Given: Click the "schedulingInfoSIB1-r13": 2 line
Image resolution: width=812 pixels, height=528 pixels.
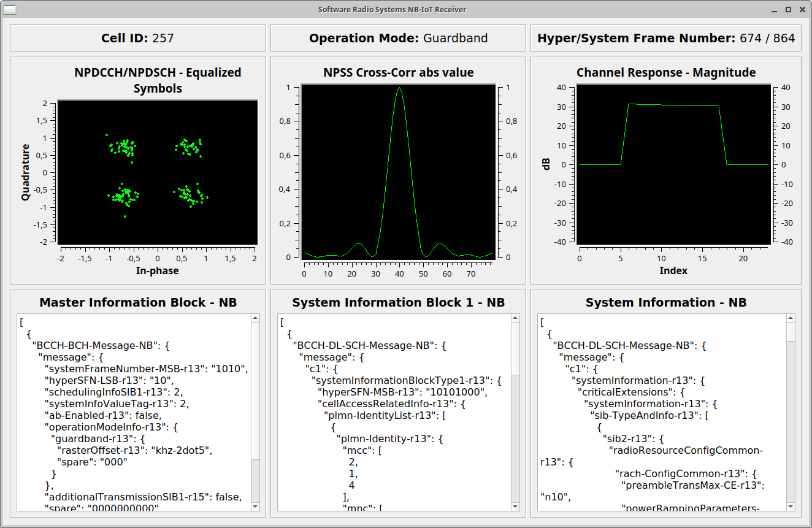Looking at the screenshot, I should click(x=113, y=392).
